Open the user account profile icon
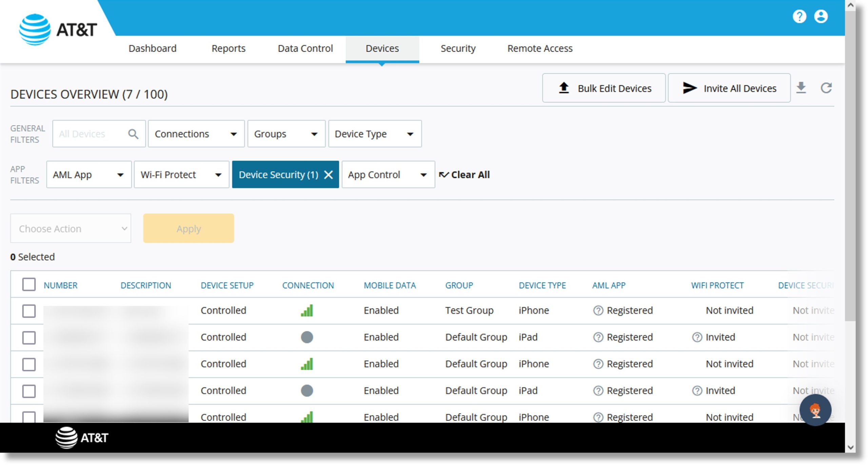This screenshot has height=465, width=868. pyautogui.click(x=821, y=16)
